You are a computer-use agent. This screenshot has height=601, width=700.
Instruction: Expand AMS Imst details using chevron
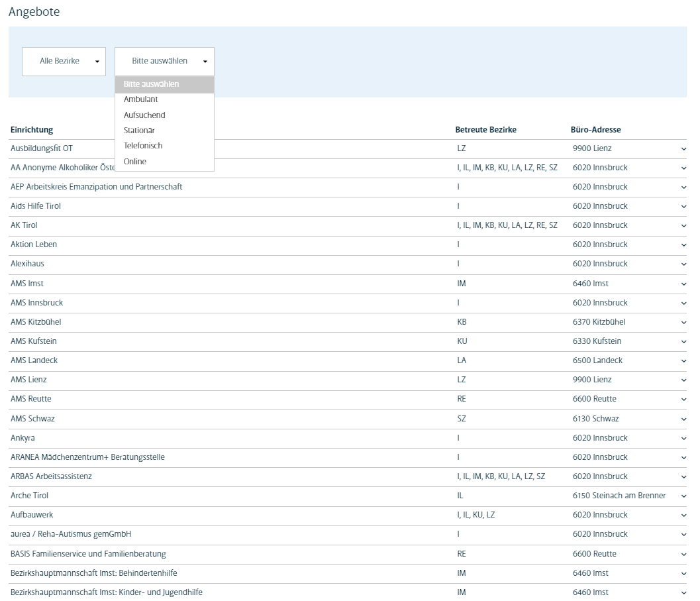click(x=683, y=284)
